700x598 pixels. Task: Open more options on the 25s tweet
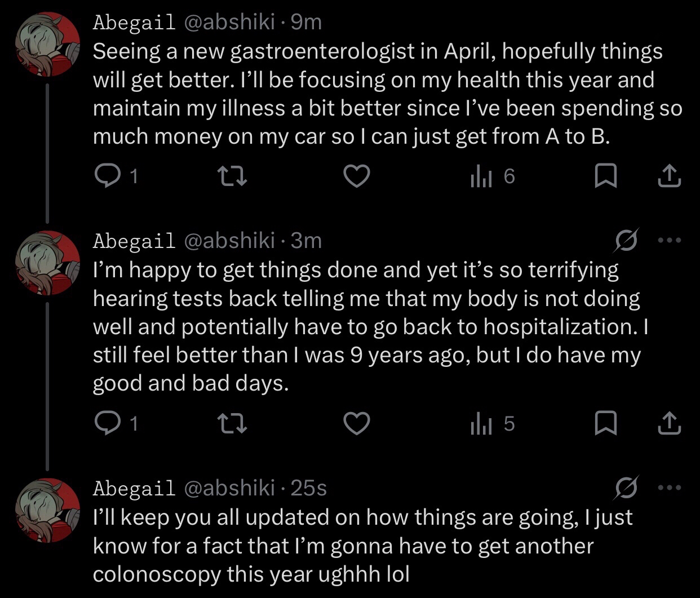[670, 488]
